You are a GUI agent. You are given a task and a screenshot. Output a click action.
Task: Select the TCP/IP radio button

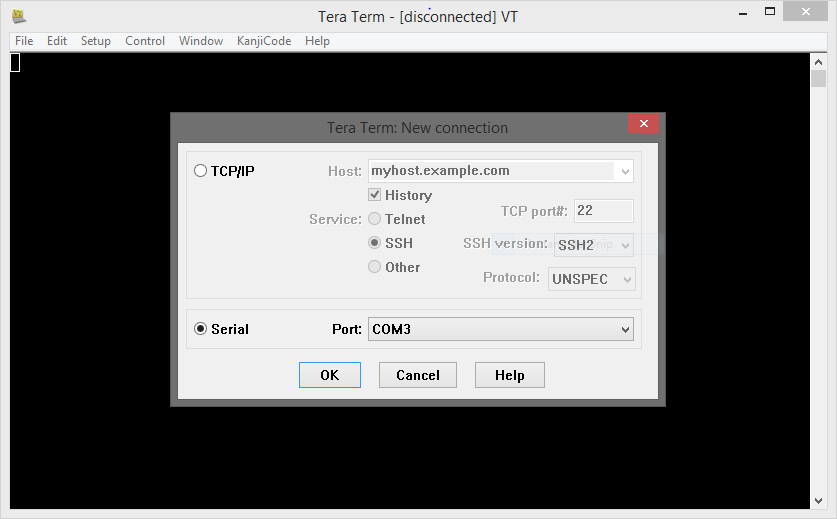200,171
